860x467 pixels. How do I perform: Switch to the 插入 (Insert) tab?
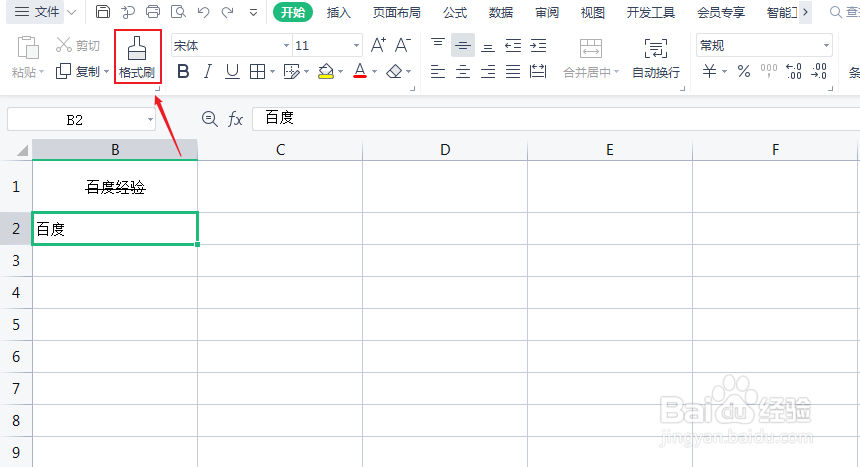click(x=338, y=12)
